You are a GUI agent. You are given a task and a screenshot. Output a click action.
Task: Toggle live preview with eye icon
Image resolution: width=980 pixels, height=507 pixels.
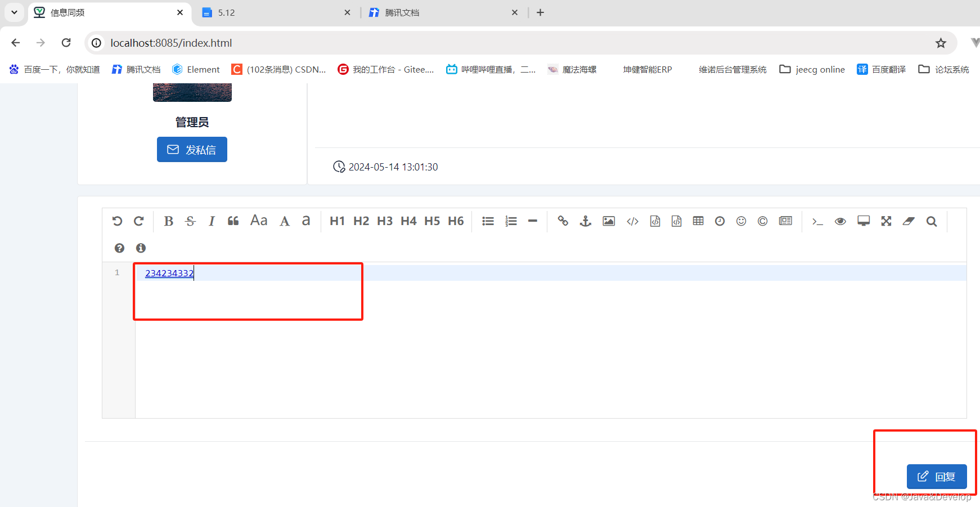click(840, 221)
